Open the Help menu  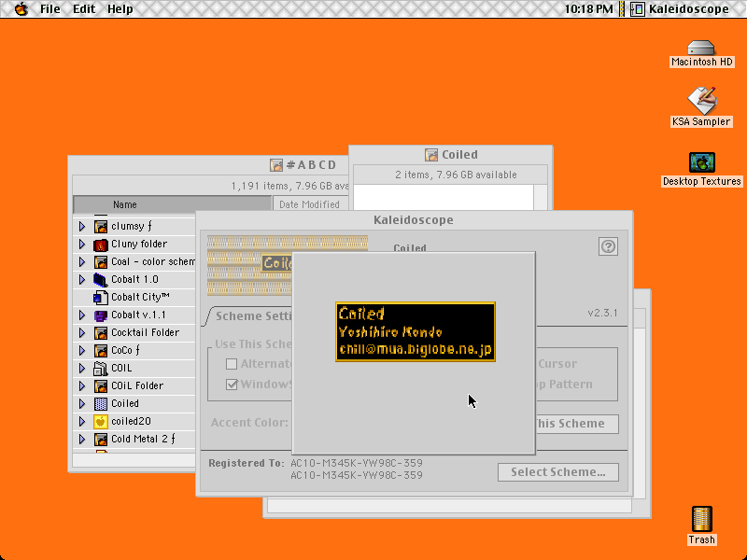120,9
